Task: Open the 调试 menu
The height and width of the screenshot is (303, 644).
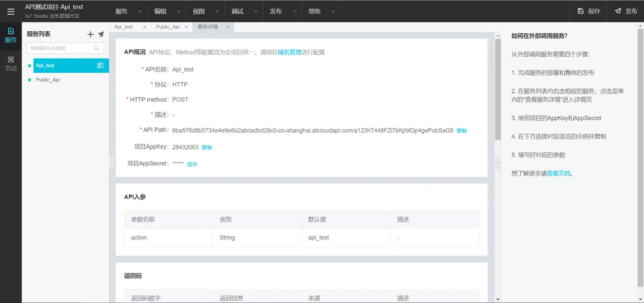Action: pos(237,11)
